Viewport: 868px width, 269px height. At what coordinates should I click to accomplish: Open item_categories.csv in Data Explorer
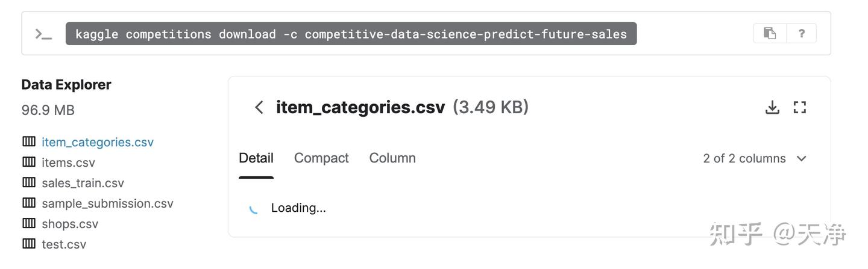pyautogui.click(x=98, y=142)
